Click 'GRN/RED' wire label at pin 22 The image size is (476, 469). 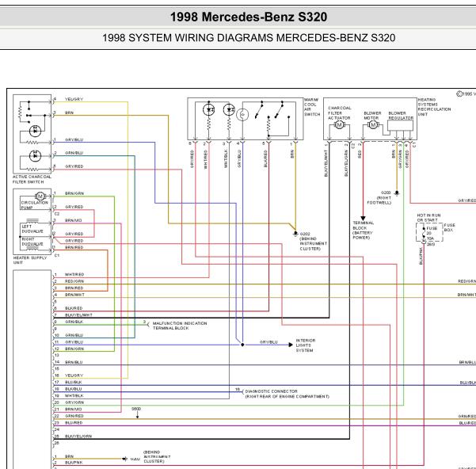(x=74, y=416)
